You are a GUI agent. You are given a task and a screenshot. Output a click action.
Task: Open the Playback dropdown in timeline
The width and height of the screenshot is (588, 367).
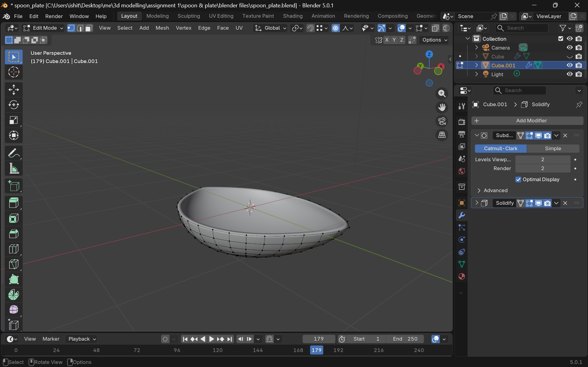[82, 339]
